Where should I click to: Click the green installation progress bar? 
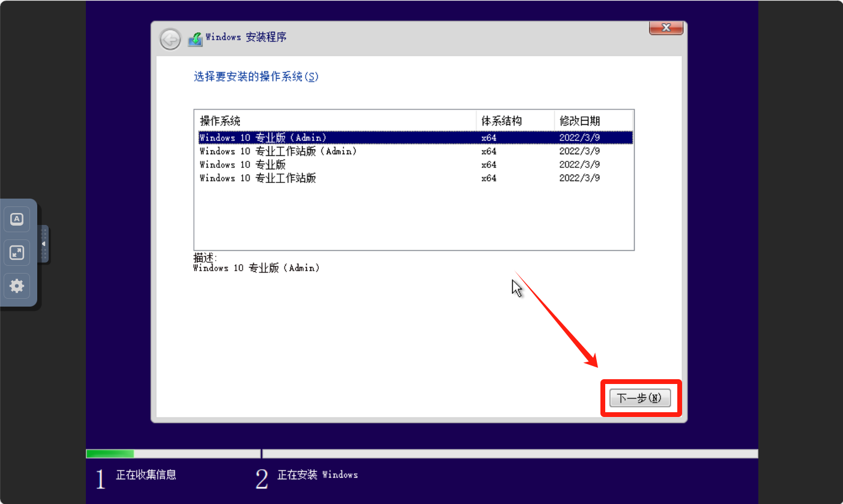pos(110,454)
